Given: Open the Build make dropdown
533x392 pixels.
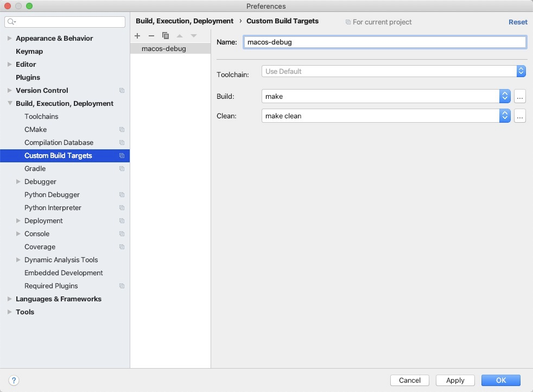Looking at the screenshot, I should (x=386, y=96).
